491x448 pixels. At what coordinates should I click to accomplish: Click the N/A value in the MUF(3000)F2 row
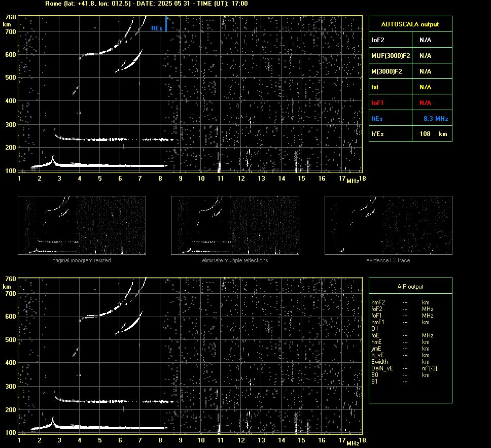tap(425, 56)
